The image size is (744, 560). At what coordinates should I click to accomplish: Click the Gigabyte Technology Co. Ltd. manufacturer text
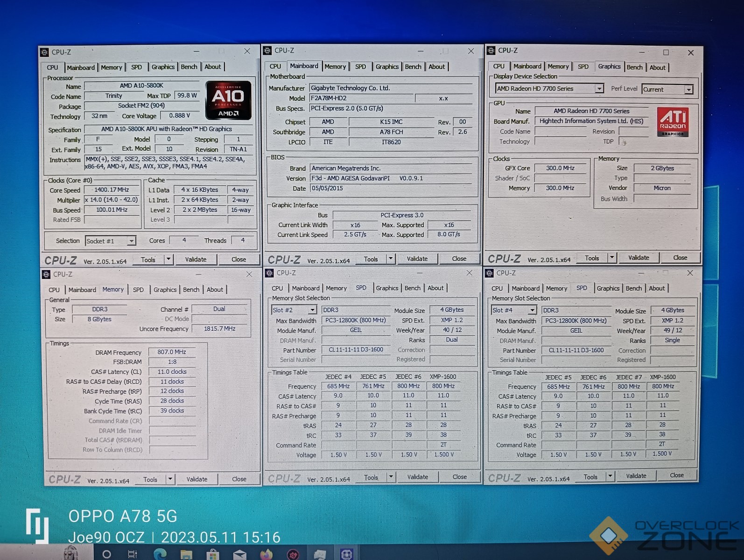tap(350, 88)
